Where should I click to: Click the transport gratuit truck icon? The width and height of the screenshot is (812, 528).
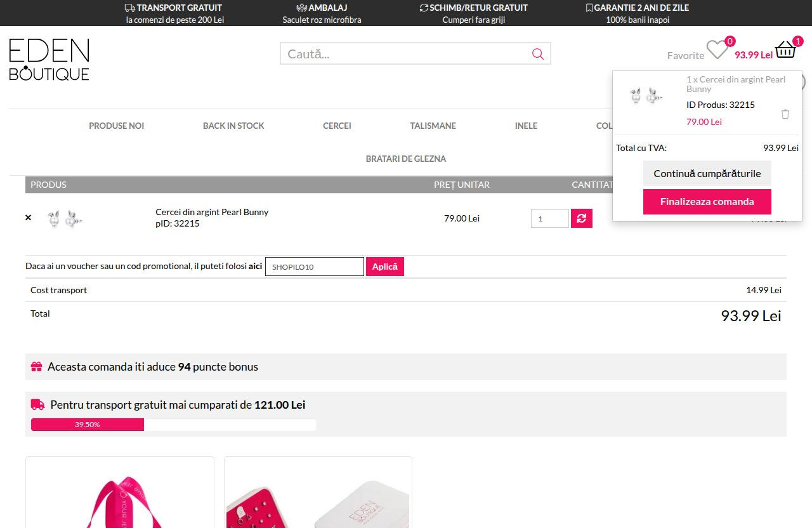point(129,8)
